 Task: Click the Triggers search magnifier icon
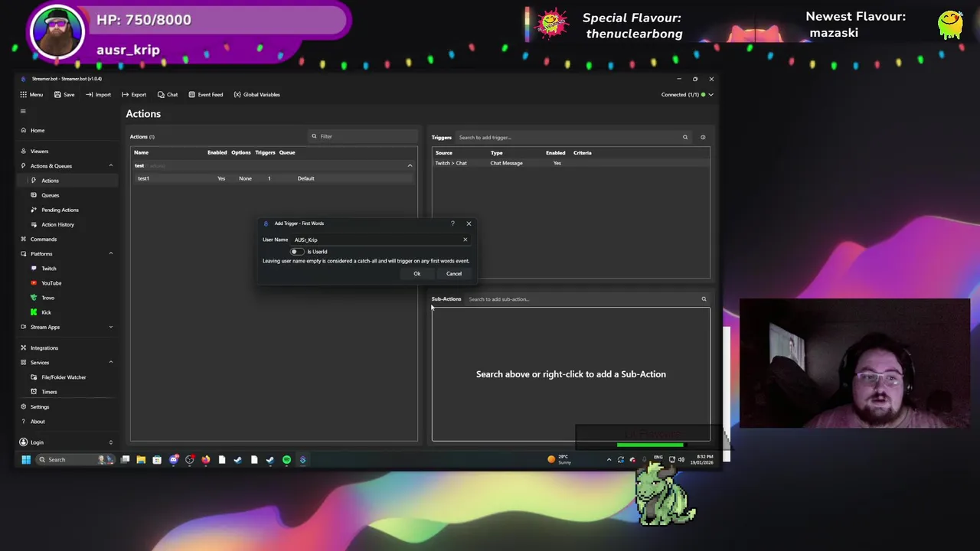pos(685,138)
